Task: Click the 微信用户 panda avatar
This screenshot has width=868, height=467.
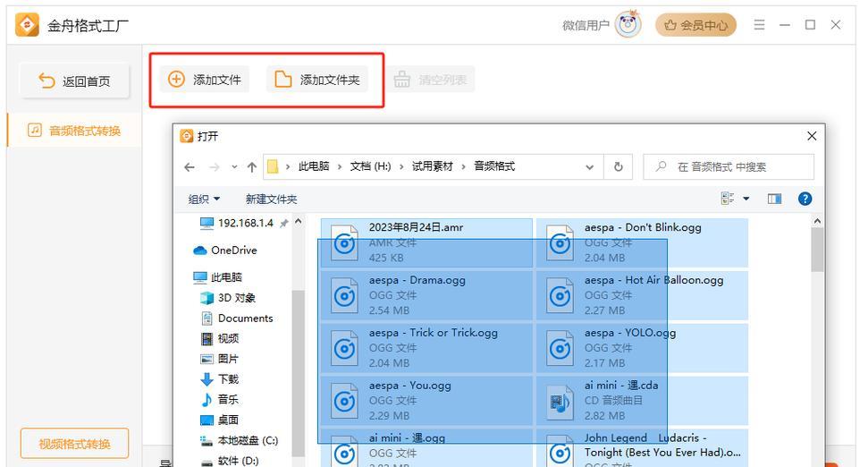Action: click(628, 24)
